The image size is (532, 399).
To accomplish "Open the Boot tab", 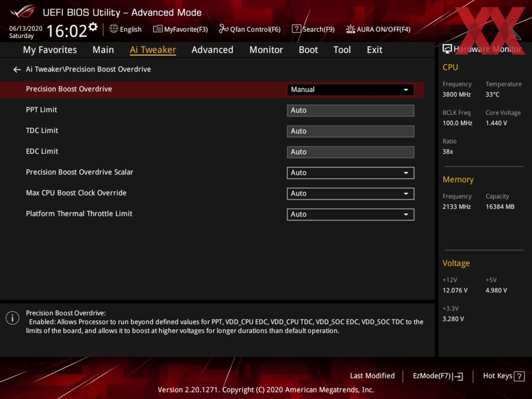I will [308, 50].
